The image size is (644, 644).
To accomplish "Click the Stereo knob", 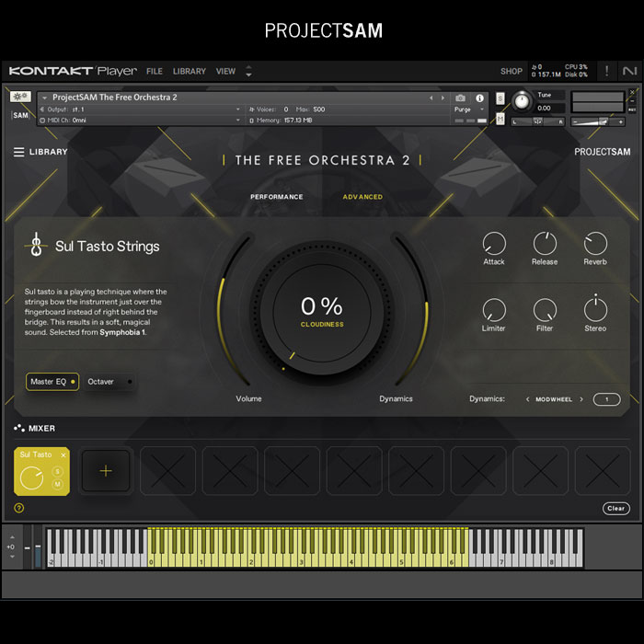I will pos(595,309).
